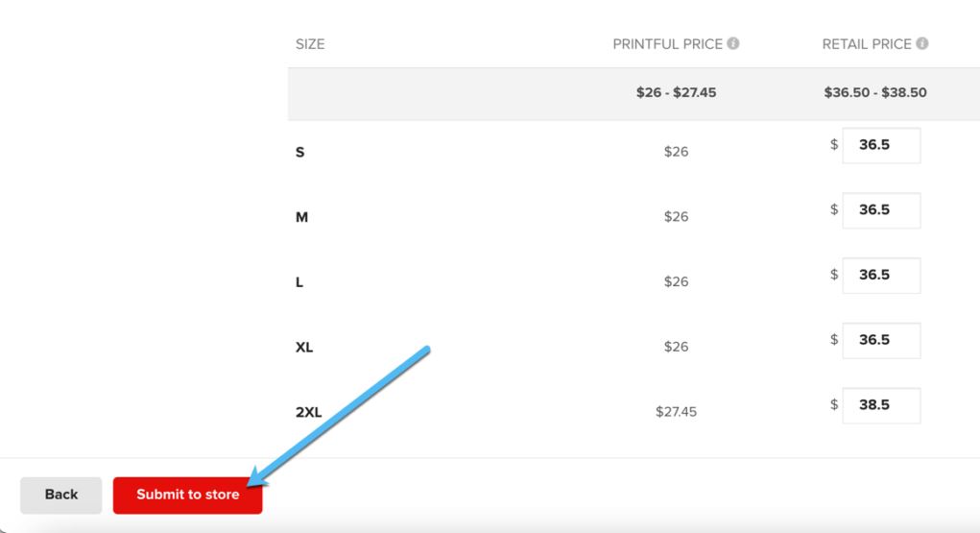Image resolution: width=980 pixels, height=533 pixels.
Task: Click the Printful Price info icon
Action: tap(733, 43)
